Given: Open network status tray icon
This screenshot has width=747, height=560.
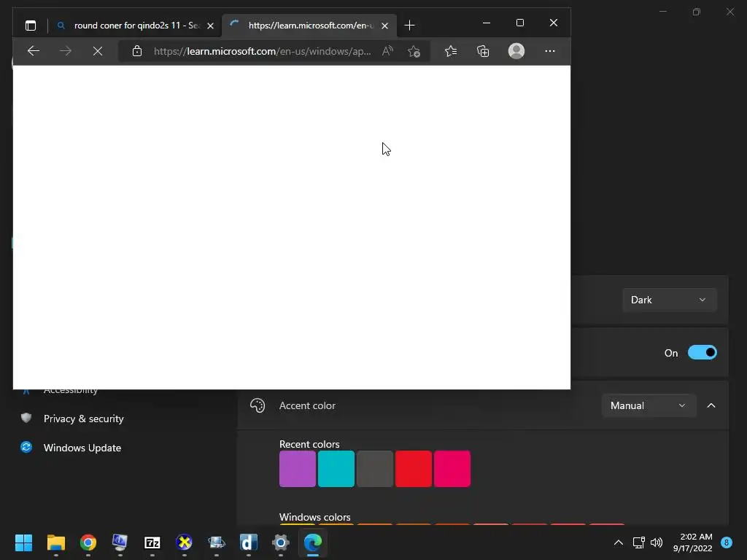Looking at the screenshot, I should (x=638, y=542).
